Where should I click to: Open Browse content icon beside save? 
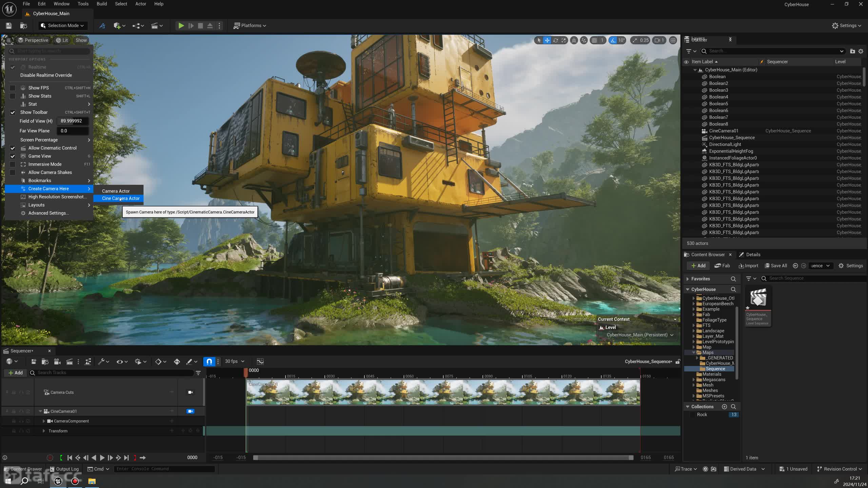coord(24,26)
